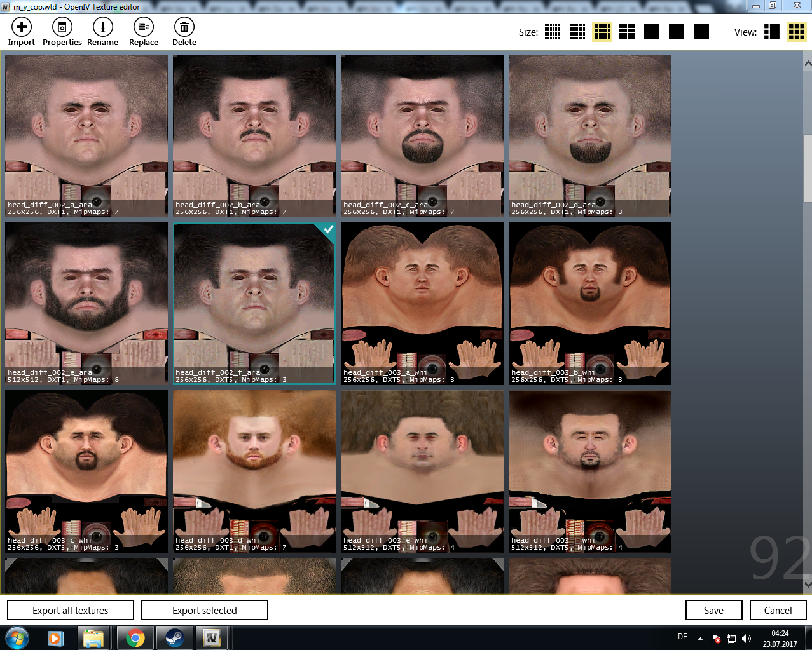The image size is (812, 650).
Task: Click the Delete texture icon
Action: [184, 27]
